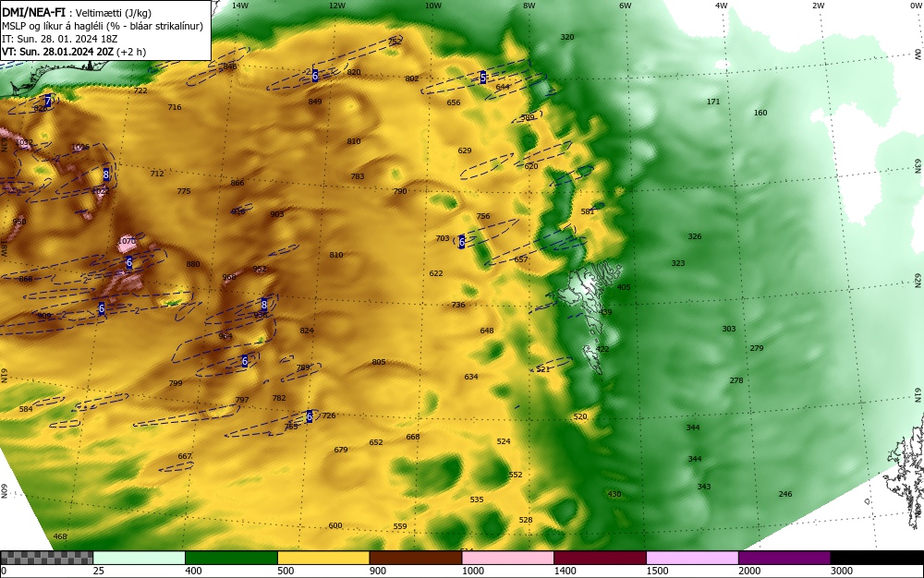Select the map value '679'
The height and width of the screenshot is (578, 924).
(x=341, y=450)
